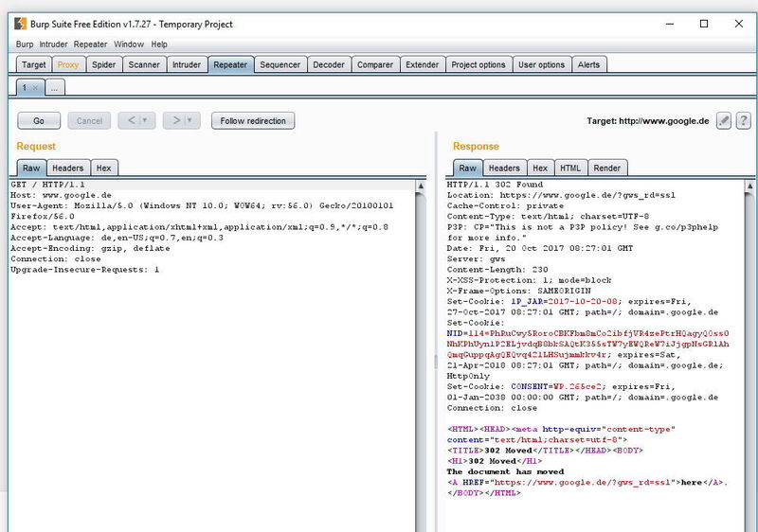Go back to previous request in history

[x=132, y=120]
